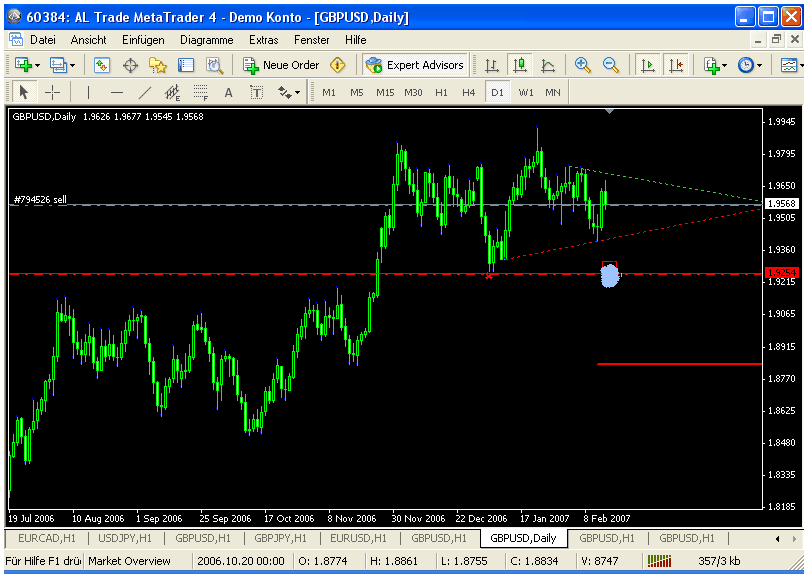808x574 pixels.
Task: Open the Market Watch panel
Action: coord(102,65)
